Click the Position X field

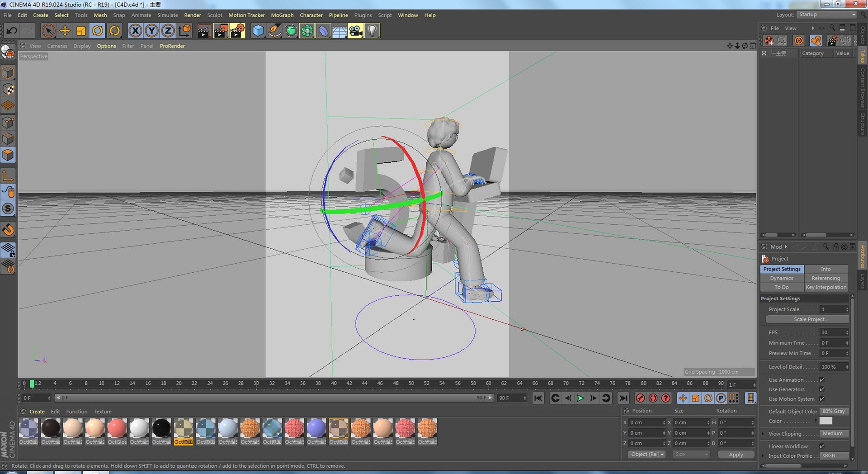click(647, 423)
